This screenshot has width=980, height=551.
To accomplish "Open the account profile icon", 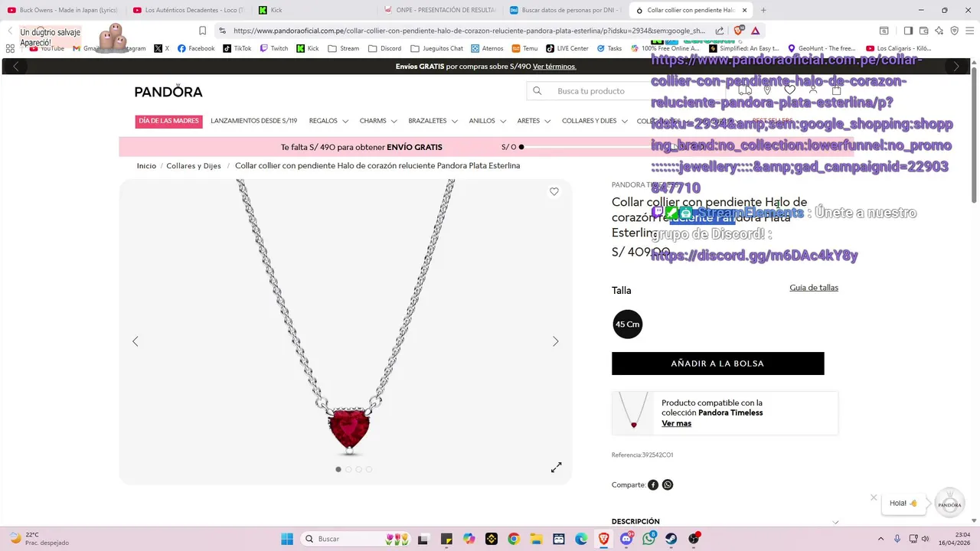I will tap(813, 90).
